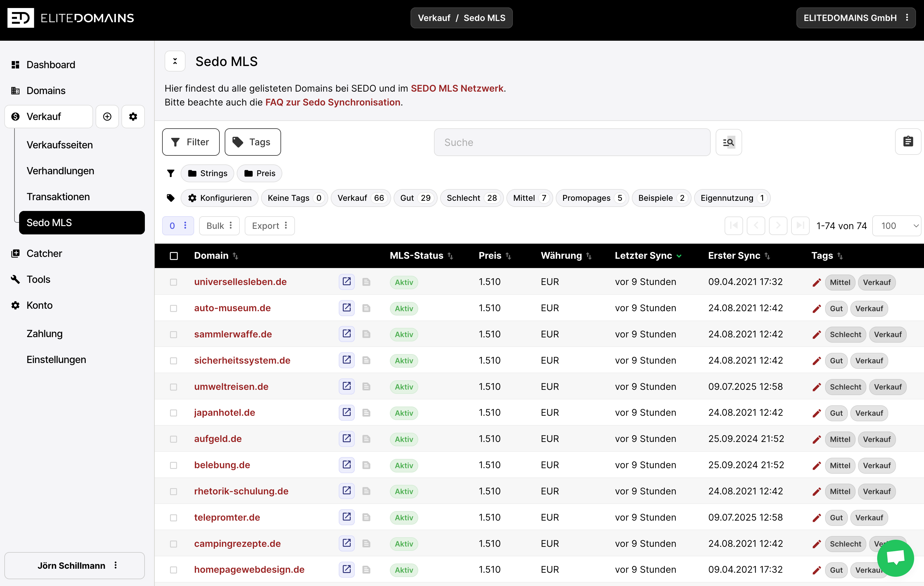Open the chat bubble widget

pyautogui.click(x=895, y=558)
